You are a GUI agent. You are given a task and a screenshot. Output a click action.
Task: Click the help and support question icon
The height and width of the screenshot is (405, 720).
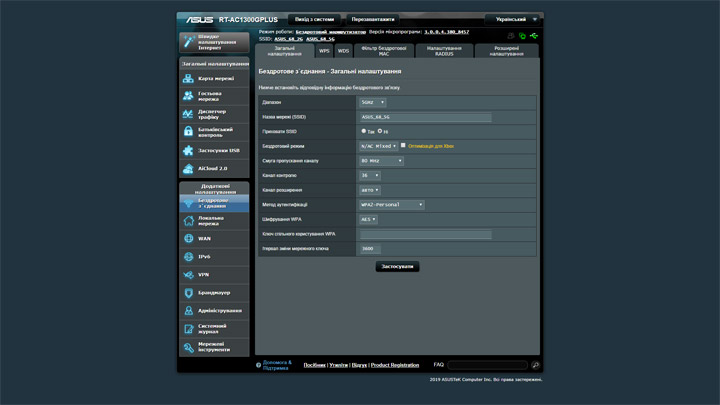tap(258, 366)
